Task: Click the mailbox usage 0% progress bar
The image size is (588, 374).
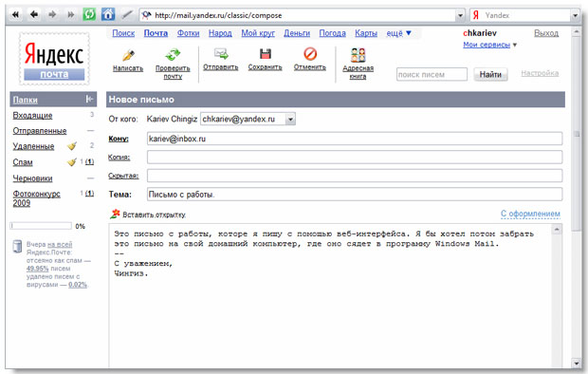Action: 41,226
